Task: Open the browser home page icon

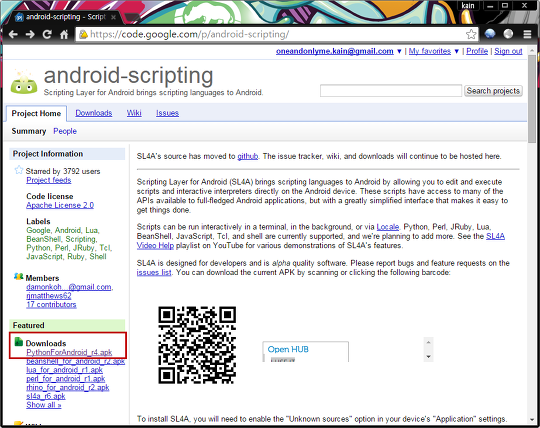Action: [64, 34]
